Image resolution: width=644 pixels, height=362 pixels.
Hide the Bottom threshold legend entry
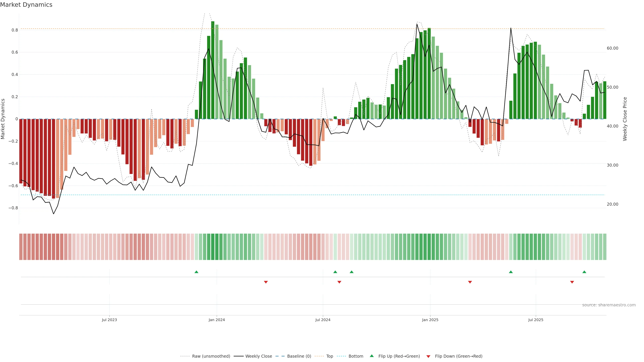coord(356,356)
